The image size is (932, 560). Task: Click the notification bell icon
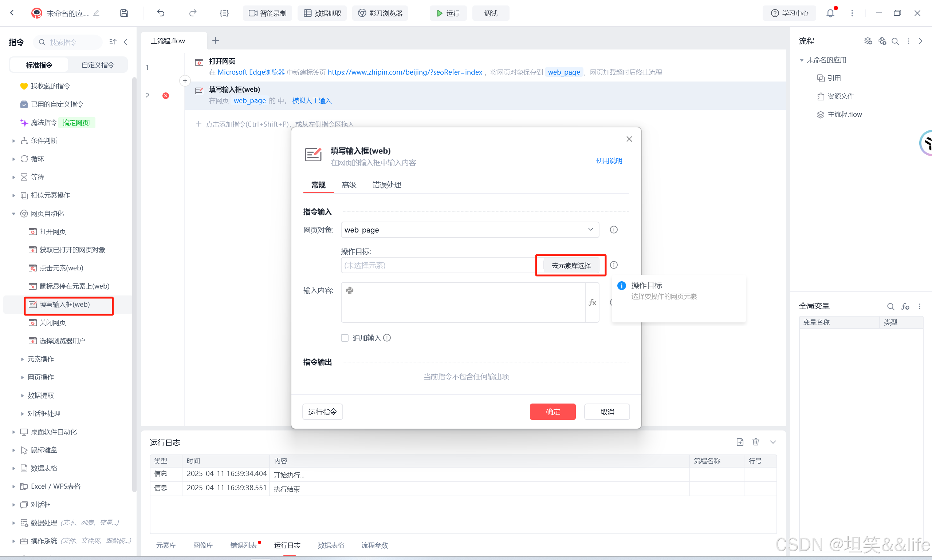tap(830, 13)
